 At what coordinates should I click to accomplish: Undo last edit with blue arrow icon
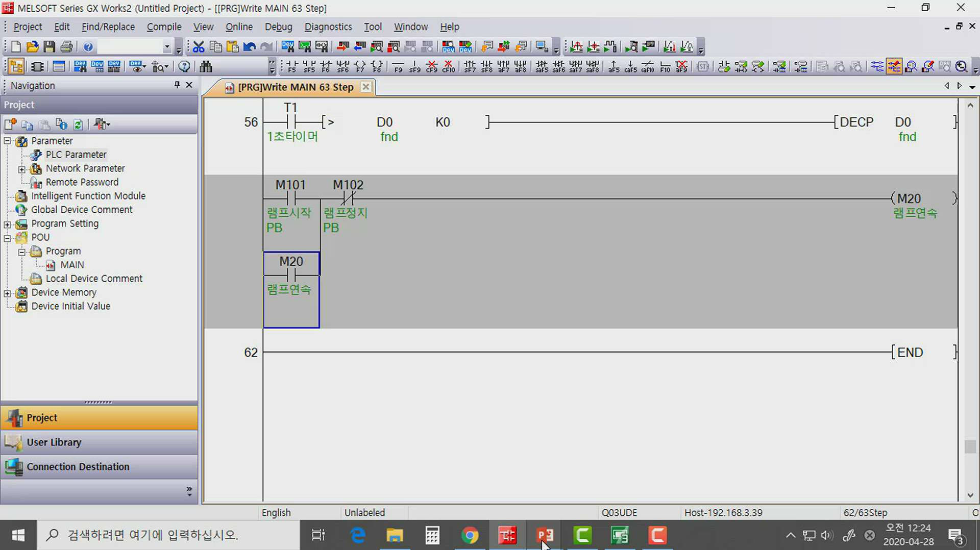(250, 47)
